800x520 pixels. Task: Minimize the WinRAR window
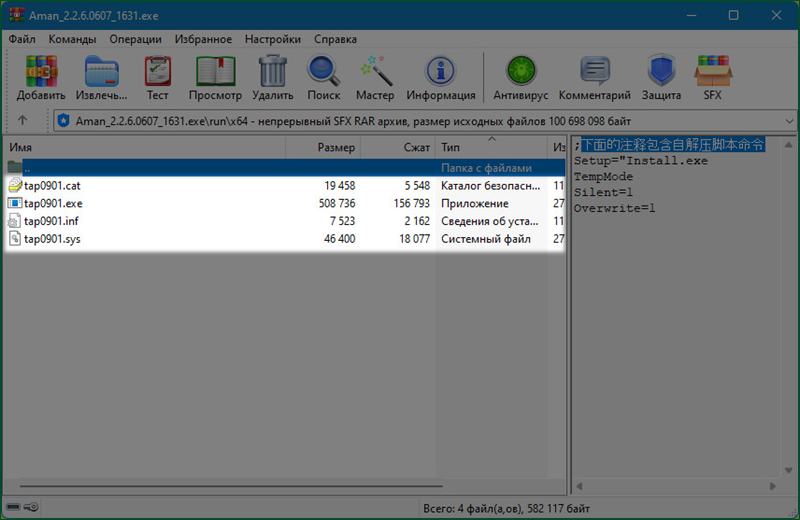[691, 15]
